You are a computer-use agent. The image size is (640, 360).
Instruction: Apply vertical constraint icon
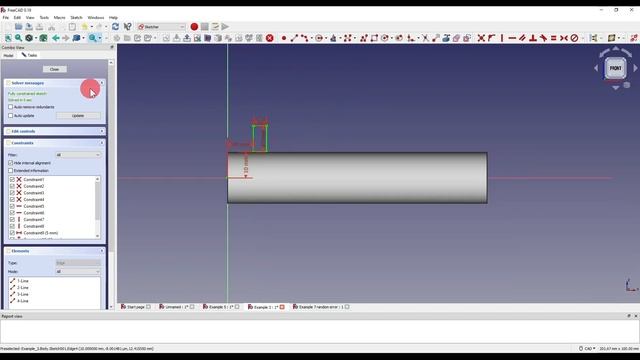point(502,38)
